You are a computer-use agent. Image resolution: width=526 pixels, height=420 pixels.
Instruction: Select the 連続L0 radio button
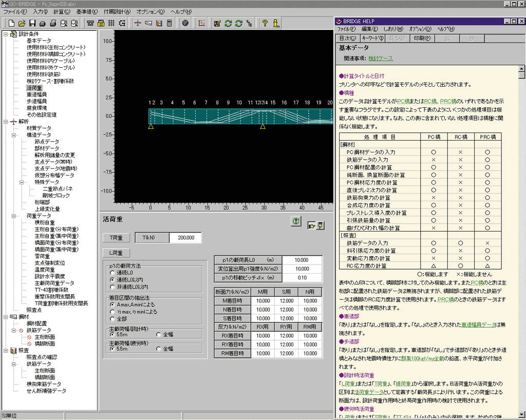[x=112, y=273]
